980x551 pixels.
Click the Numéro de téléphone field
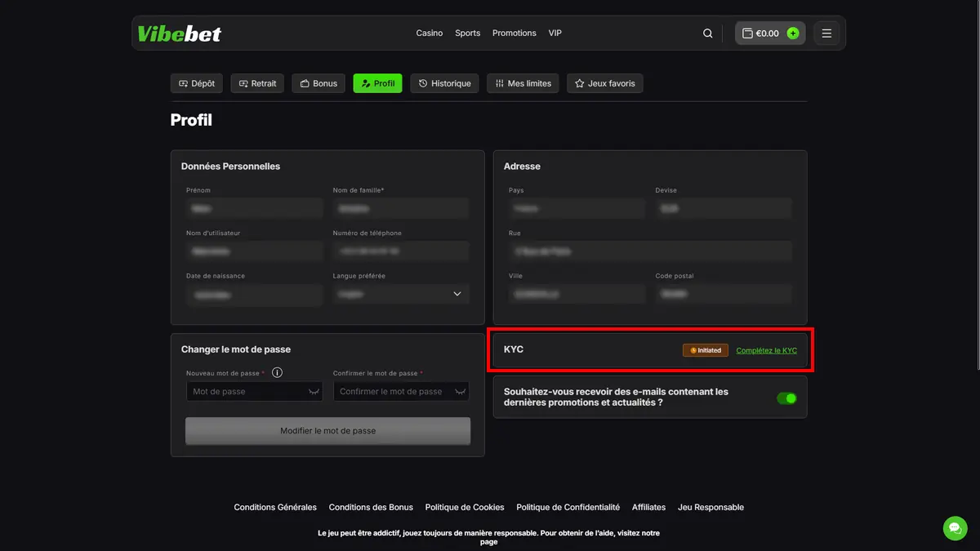pyautogui.click(x=401, y=251)
